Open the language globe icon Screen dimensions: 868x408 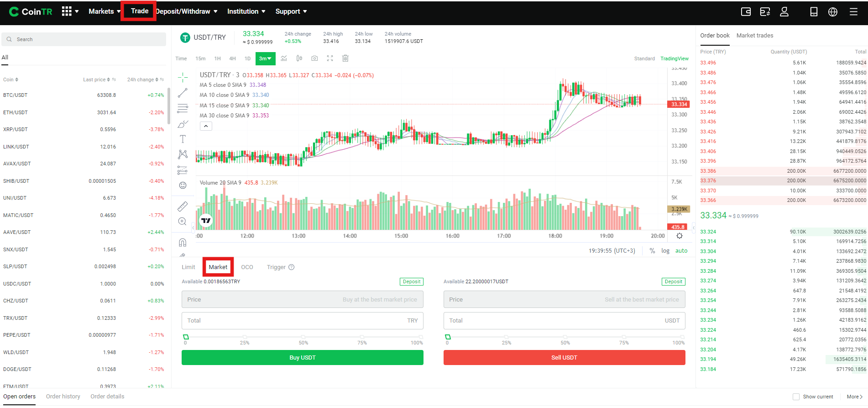833,12
